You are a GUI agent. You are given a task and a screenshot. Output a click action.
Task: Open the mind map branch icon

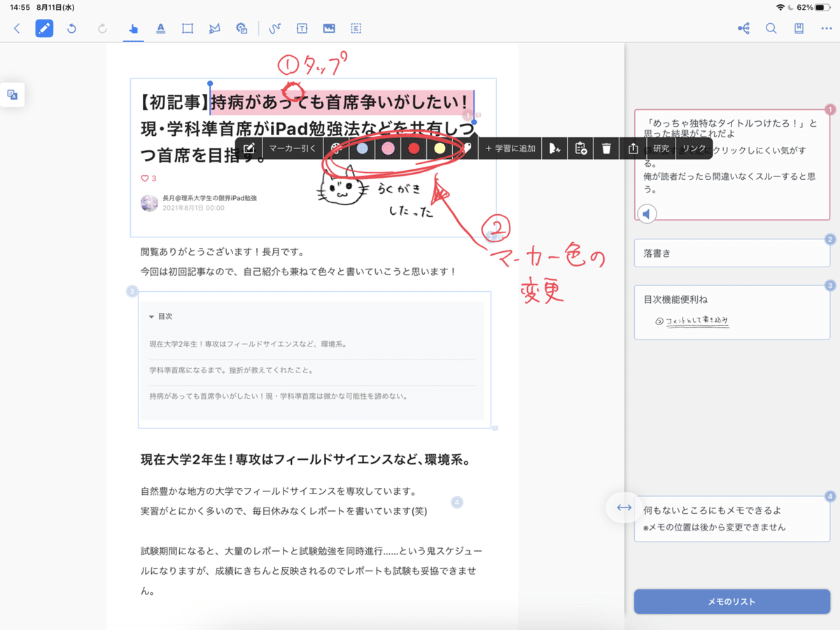[743, 29]
